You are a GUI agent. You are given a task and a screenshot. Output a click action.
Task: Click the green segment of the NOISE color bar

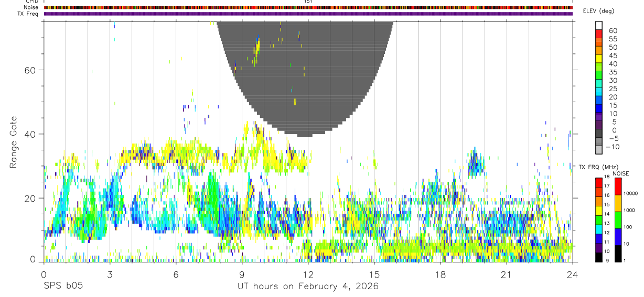pyautogui.click(x=618, y=220)
